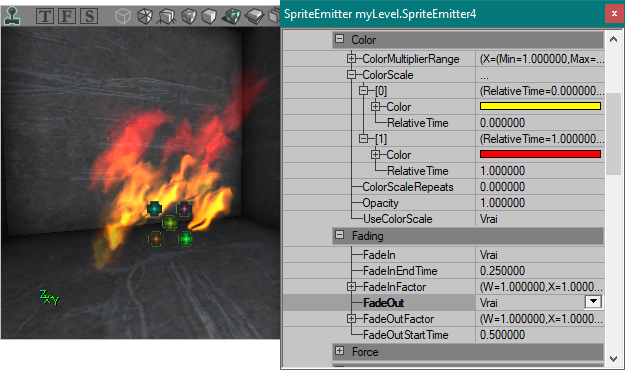This screenshot has height=370, width=625.
Task: Click the red ColorScale color swatch
Action: click(x=540, y=154)
